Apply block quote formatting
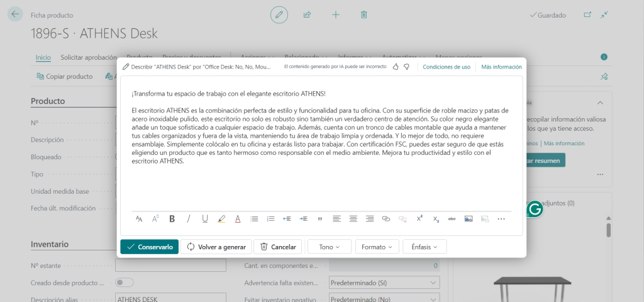Screen dimensions: 644x302 tap(320, 219)
